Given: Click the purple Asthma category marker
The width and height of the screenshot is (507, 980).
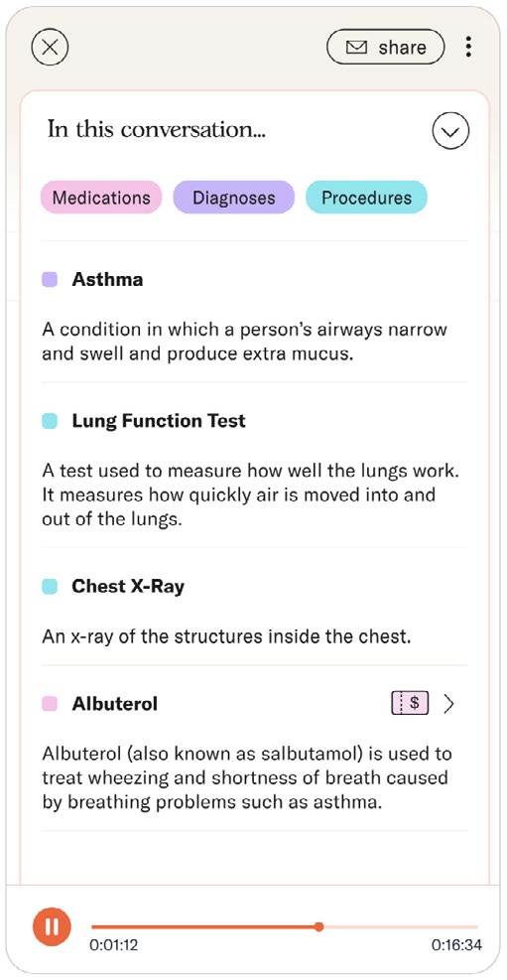Looking at the screenshot, I should [x=50, y=279].
